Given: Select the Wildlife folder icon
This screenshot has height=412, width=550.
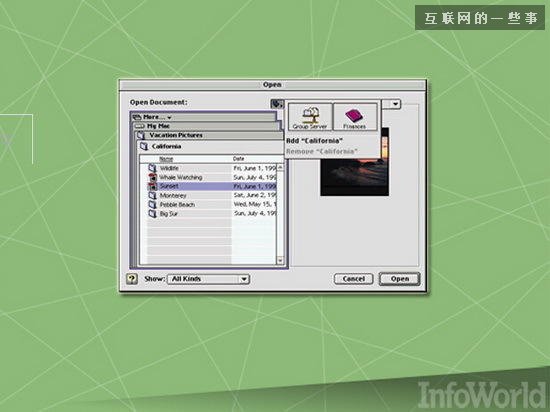Looking at the screenshot, I should [x=152, y=168].
